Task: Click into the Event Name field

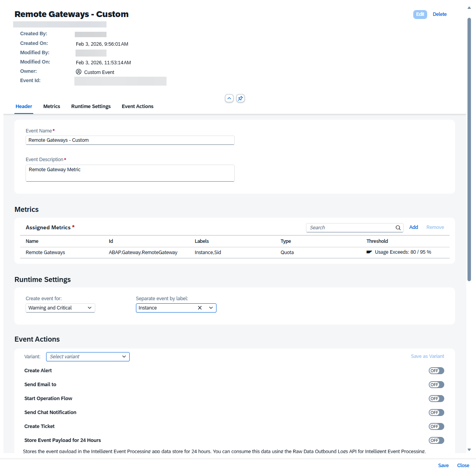Action: pyautogui.click(x=130, y=140)
